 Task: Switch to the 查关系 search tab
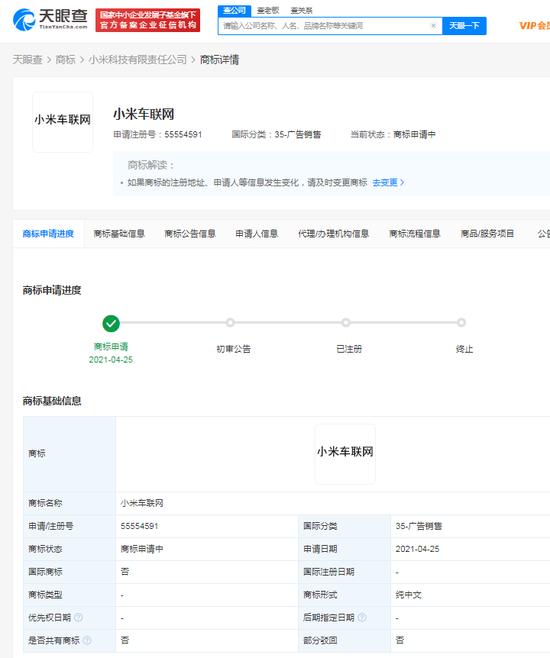pyautogui.click(x=301, y=10)
